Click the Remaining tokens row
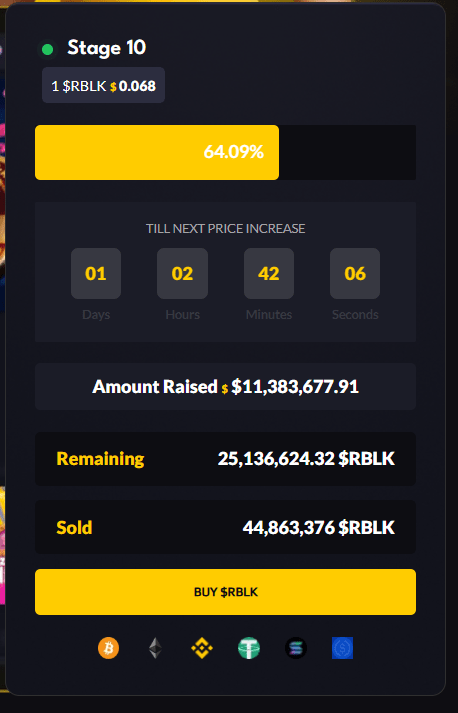This screenshot has height=713, width=458. tap(226, 459)
